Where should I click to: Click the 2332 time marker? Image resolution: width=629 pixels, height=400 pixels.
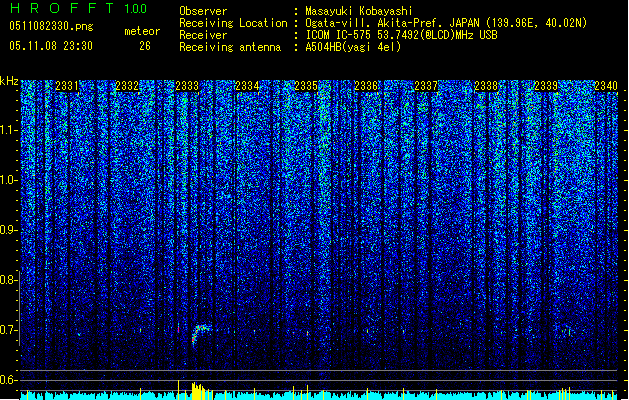(x=127, y=86)
